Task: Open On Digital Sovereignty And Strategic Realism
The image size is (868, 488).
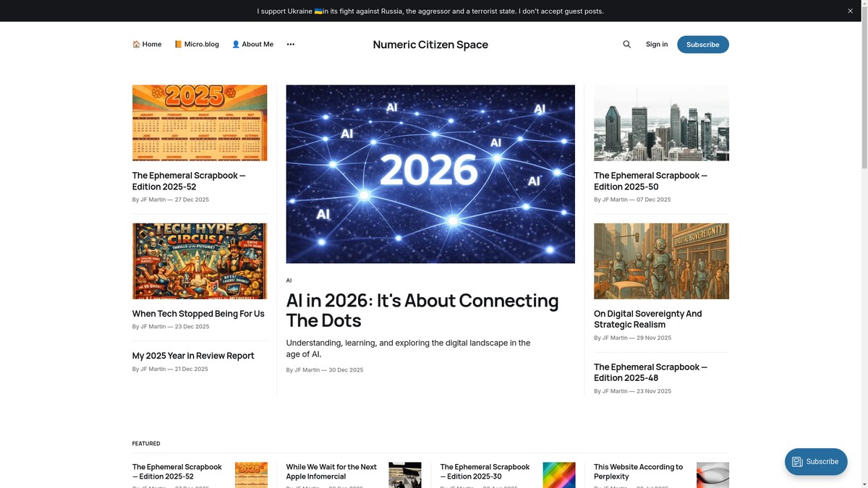Action: click(648, 319)
